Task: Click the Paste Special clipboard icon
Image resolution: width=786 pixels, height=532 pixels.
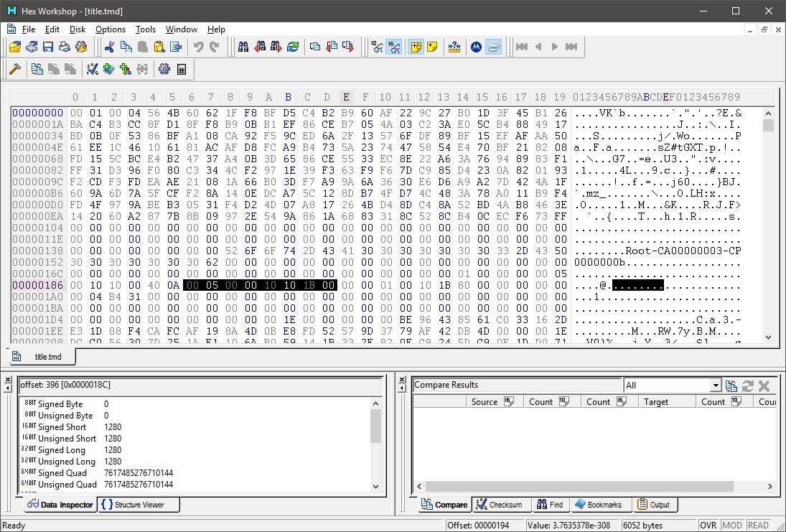Action: click(159, 47)
